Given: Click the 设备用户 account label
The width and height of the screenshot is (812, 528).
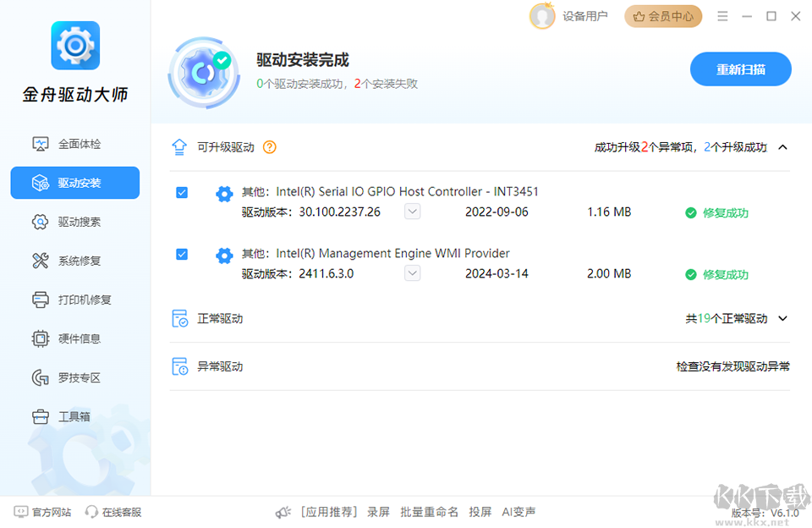Looking at the screenshot, I should [585, 17].
